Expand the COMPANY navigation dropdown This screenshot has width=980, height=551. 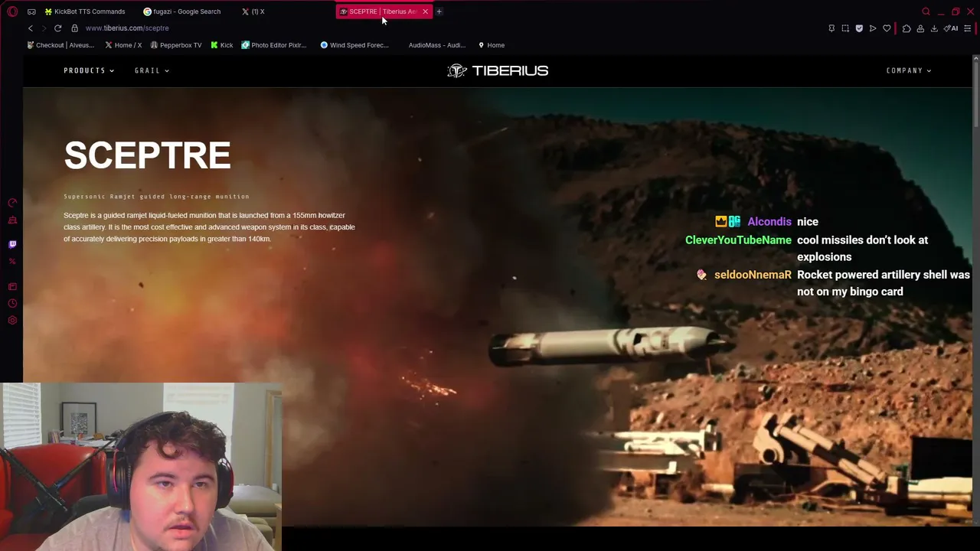[x=909, y=70]
